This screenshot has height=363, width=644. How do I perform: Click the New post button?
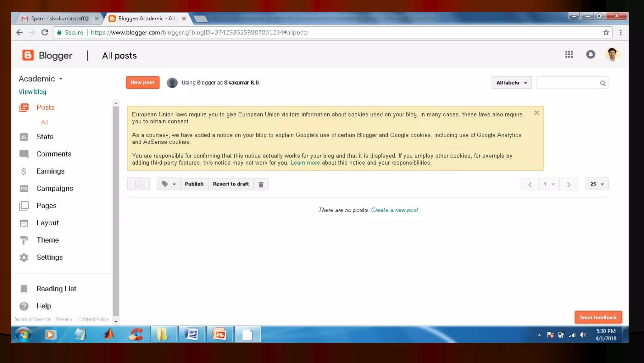coord(142,82)
